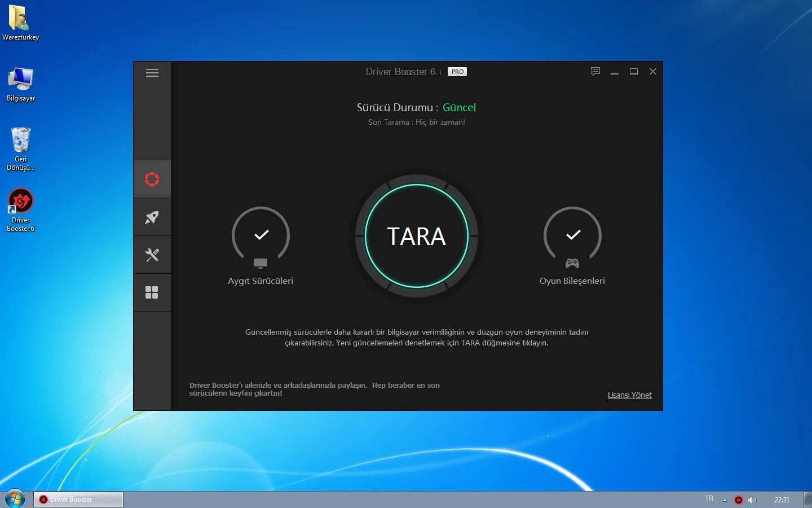This screenshot has width=812, height=508.
Task: Click the PRO badge next to the title
Action: [x=457, y=72]
